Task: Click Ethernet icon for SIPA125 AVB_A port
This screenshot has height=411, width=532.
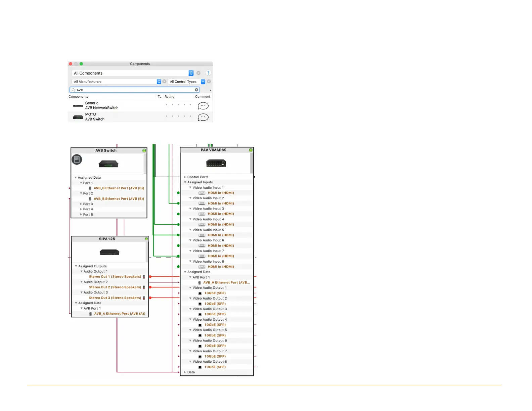Action: [91, 314]
